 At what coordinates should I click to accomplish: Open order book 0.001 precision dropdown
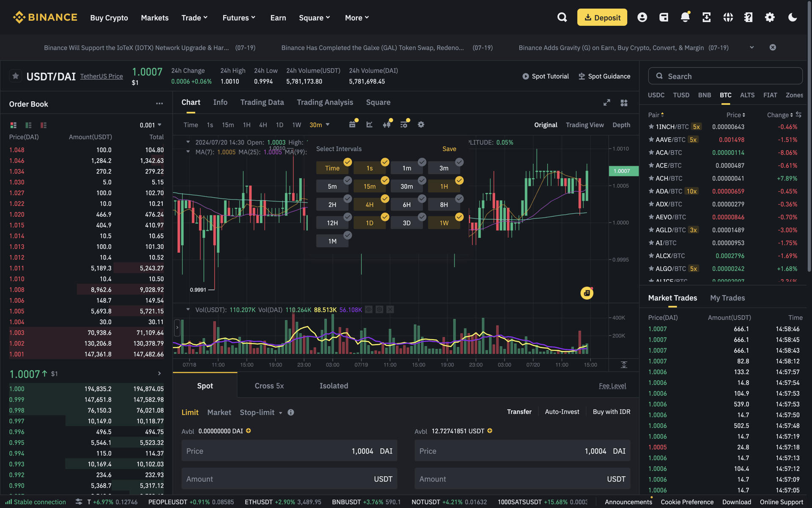pos(151,125)
